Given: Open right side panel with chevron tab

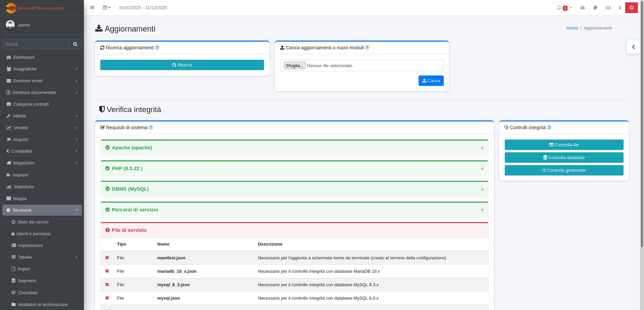Looking at the screenshot, I should [x=633, y=47].
